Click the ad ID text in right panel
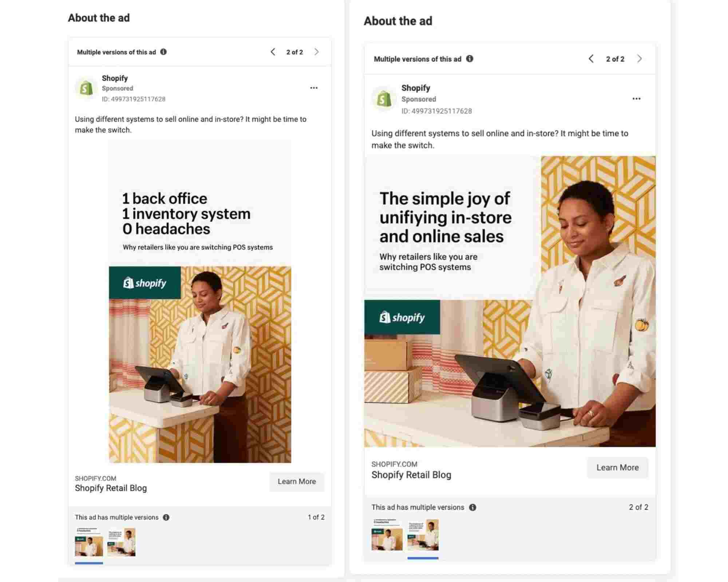728x582 pixels. coord(436,111)
